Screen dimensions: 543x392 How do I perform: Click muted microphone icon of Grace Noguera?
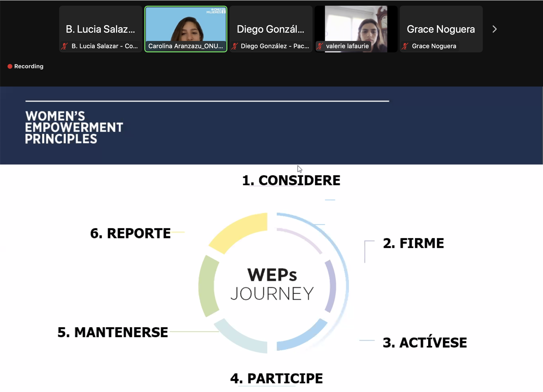point(405,46)
